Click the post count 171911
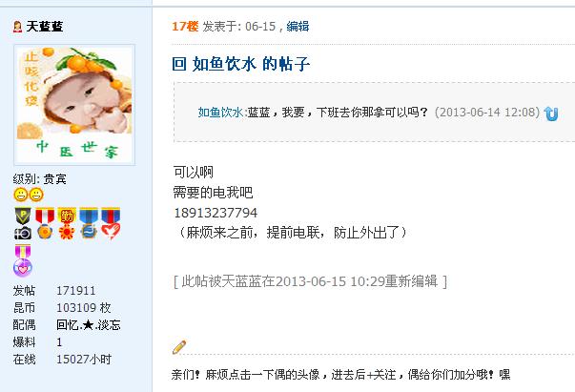The image size is (575, 392). coord(76,291)
